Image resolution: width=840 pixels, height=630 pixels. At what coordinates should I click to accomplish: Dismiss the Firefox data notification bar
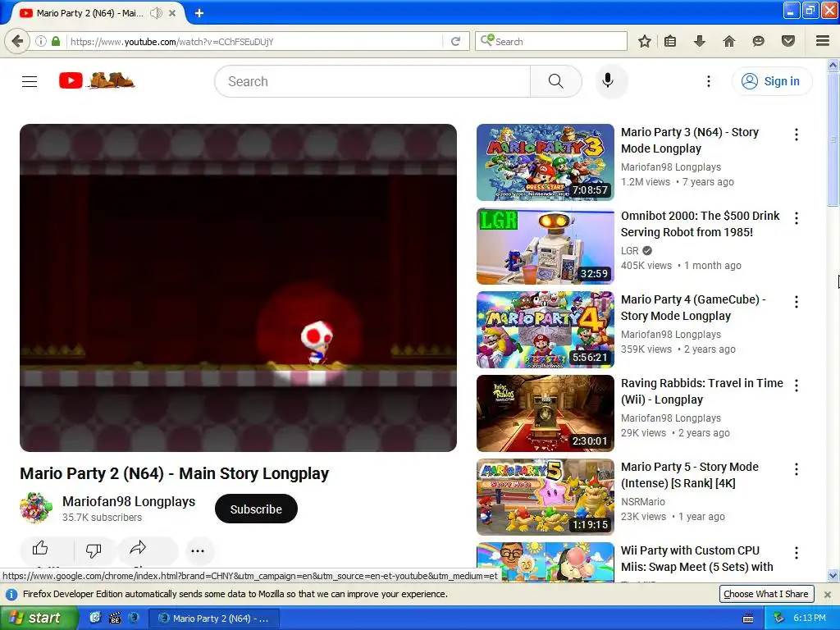pyautogui.click(x=827, y=594)
